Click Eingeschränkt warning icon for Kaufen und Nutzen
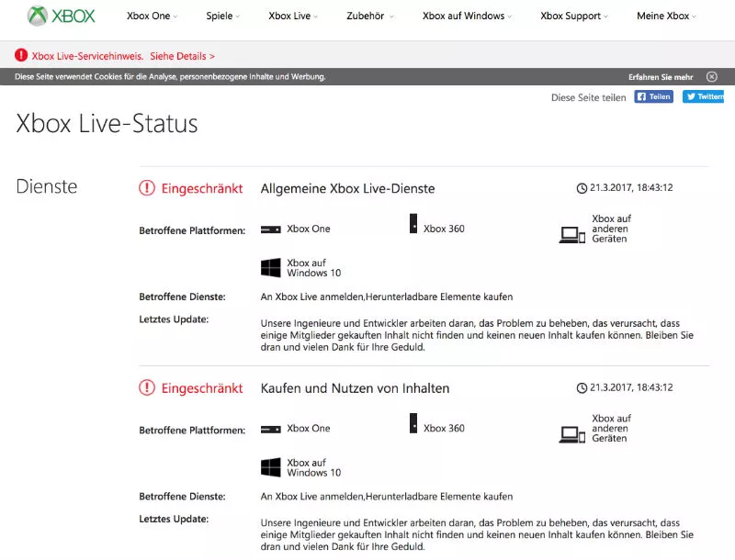The height and width of the screenshot is (560, 735). click(x=147, y=387)
